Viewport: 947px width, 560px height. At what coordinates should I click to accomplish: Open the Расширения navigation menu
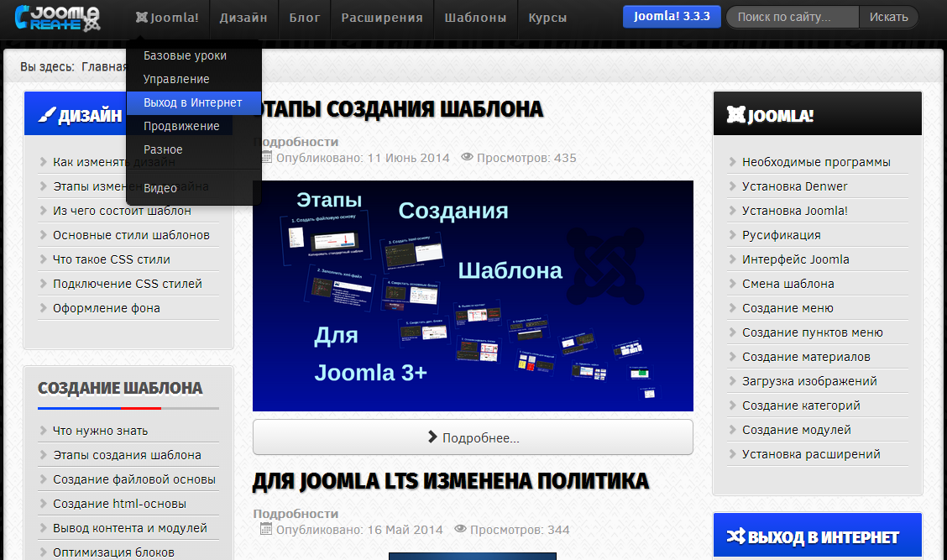tap(382, 18)
